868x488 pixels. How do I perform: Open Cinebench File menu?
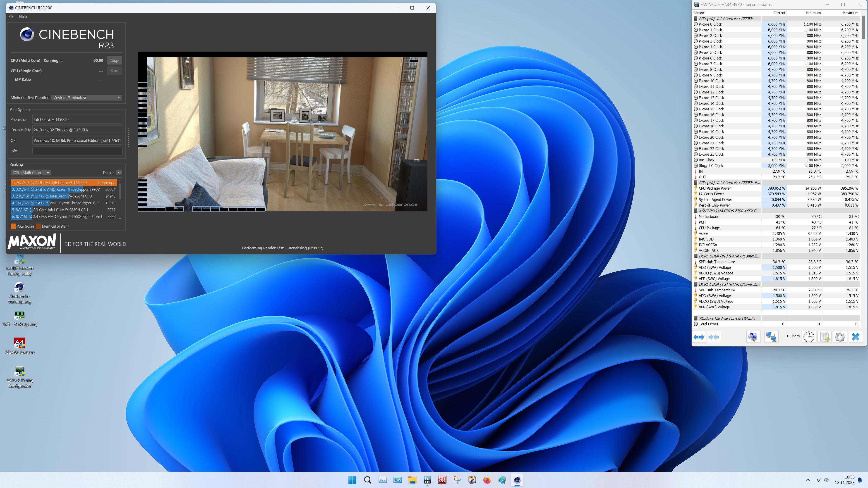(x=11, y=17)
